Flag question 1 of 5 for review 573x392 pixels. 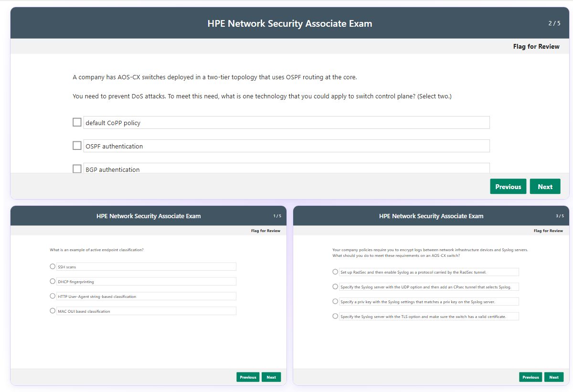[x=265, y=231]
